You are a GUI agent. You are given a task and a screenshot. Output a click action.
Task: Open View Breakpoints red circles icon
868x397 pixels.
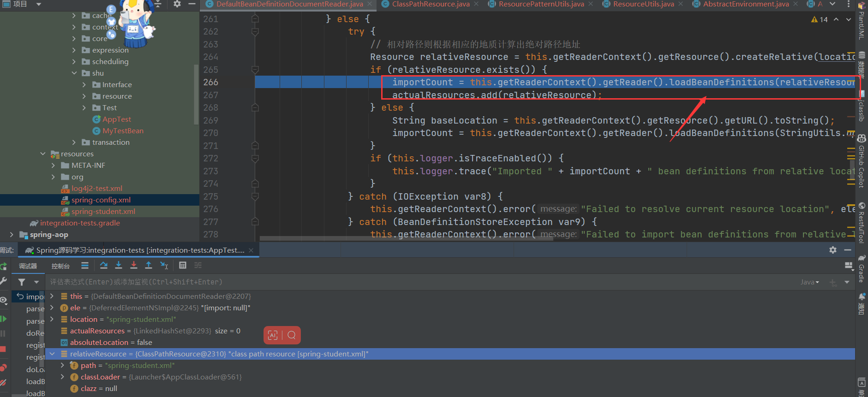pos(3,367)
